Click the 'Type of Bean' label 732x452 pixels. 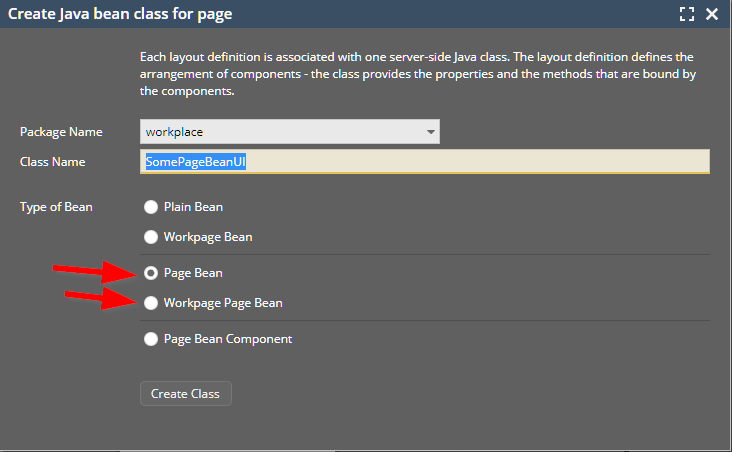point(56,207)
